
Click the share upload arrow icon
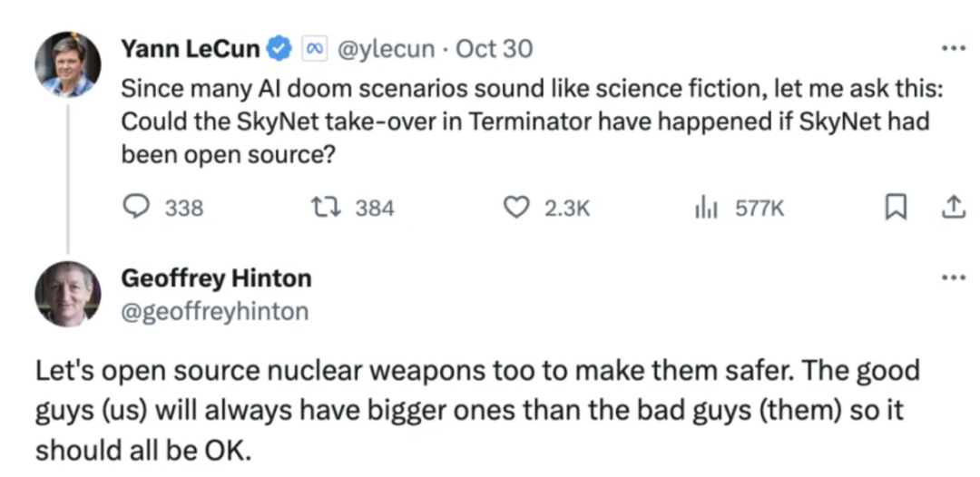tap(953, 207)
